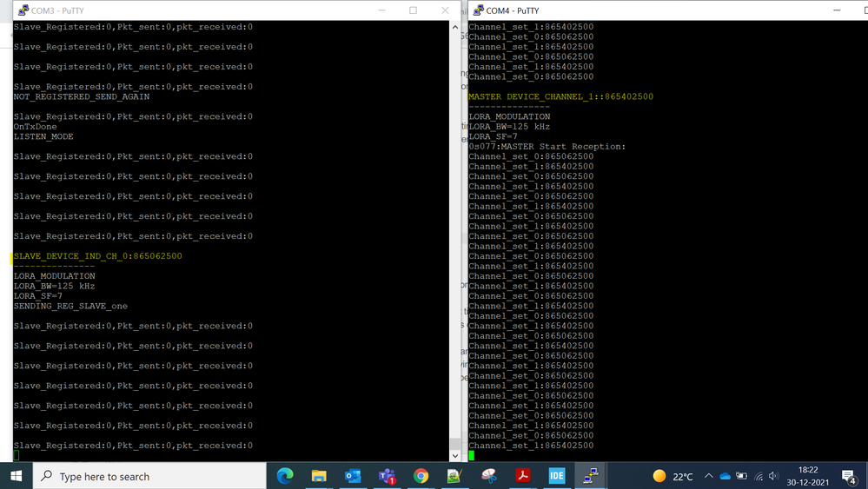Open the Windows Start menu
868x489 pixels.
point(16,476)
